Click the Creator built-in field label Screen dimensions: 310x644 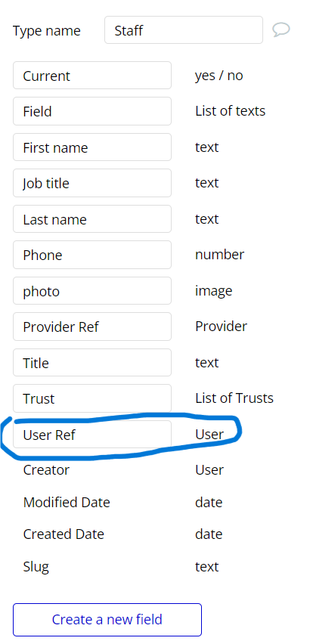click(x=46, y=470)
